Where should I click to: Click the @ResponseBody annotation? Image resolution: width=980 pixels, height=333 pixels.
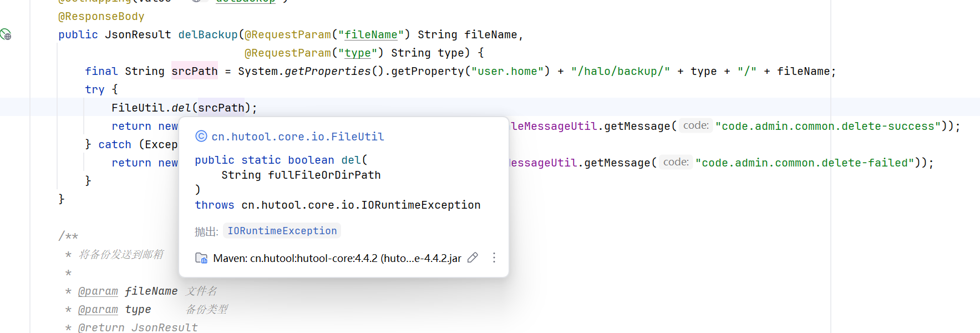click(x=101, y=17)
